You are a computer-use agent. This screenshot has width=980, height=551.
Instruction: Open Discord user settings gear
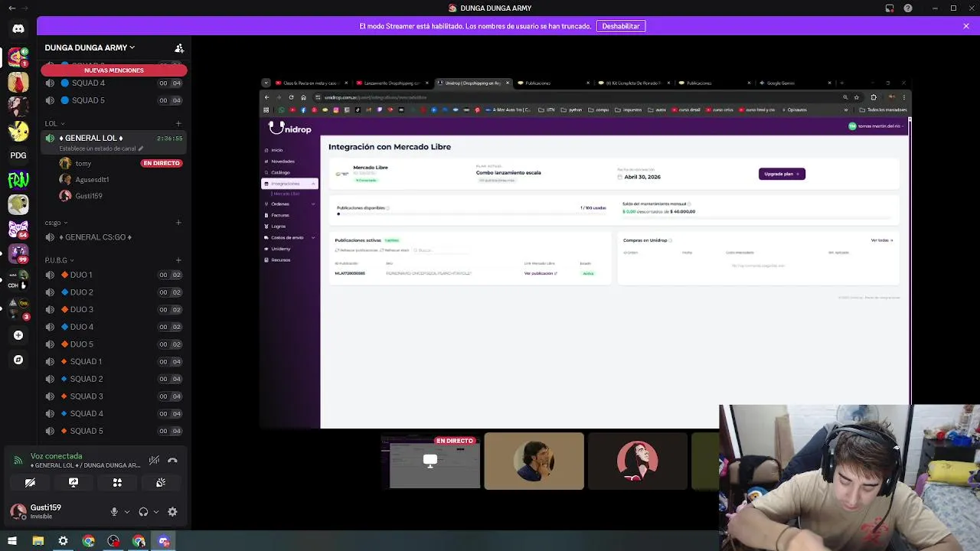172,512
